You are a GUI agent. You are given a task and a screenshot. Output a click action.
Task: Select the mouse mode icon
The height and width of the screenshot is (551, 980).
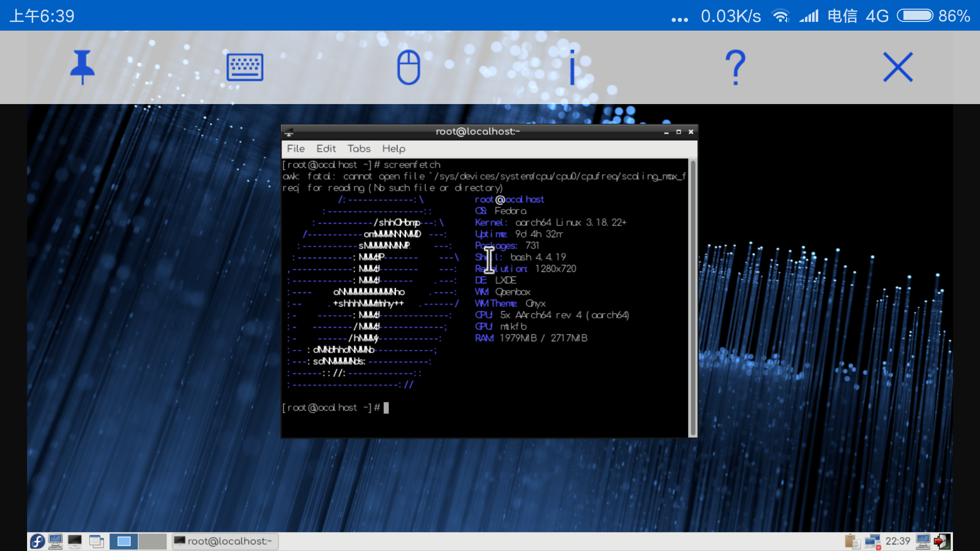click(x=408, y=67)
